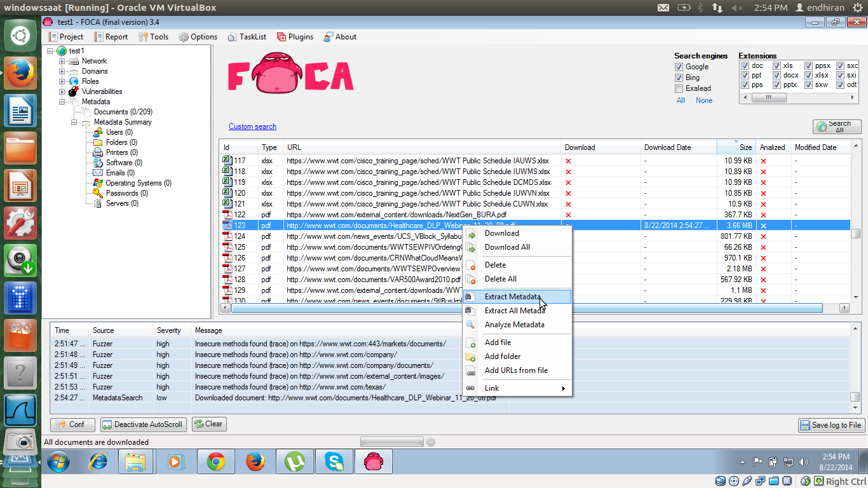
Task: Expand the Network tree node
Action: click(62, 61)
